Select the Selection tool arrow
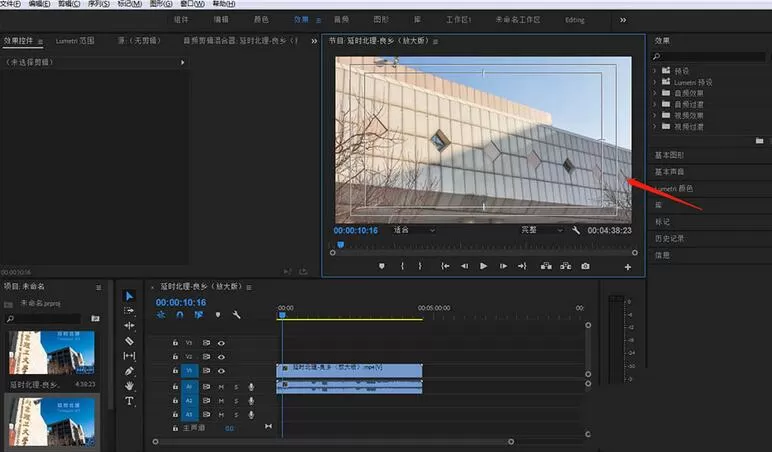The height and width of the screenshot is (452, 772). click(129, 295)
